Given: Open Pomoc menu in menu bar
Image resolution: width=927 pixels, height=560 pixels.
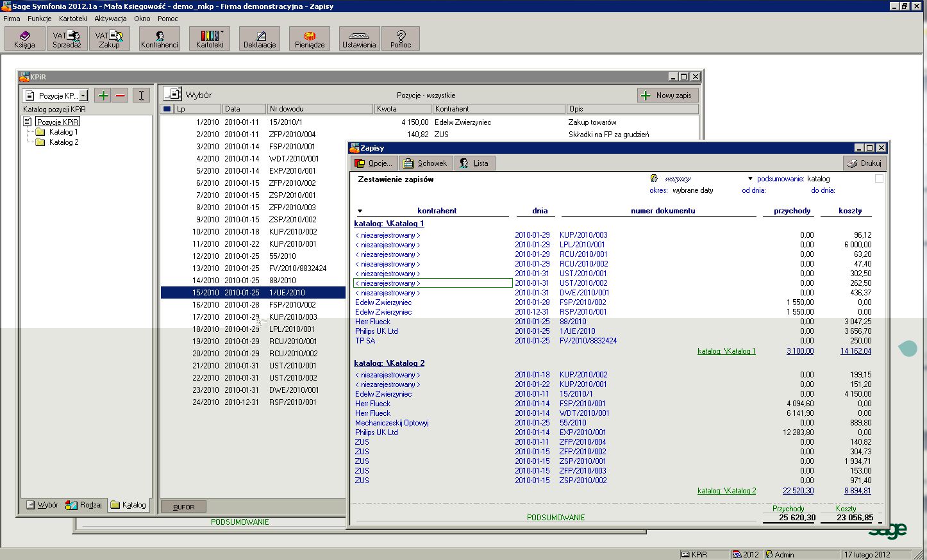Looking at the screenshot, I should (168, 19).
